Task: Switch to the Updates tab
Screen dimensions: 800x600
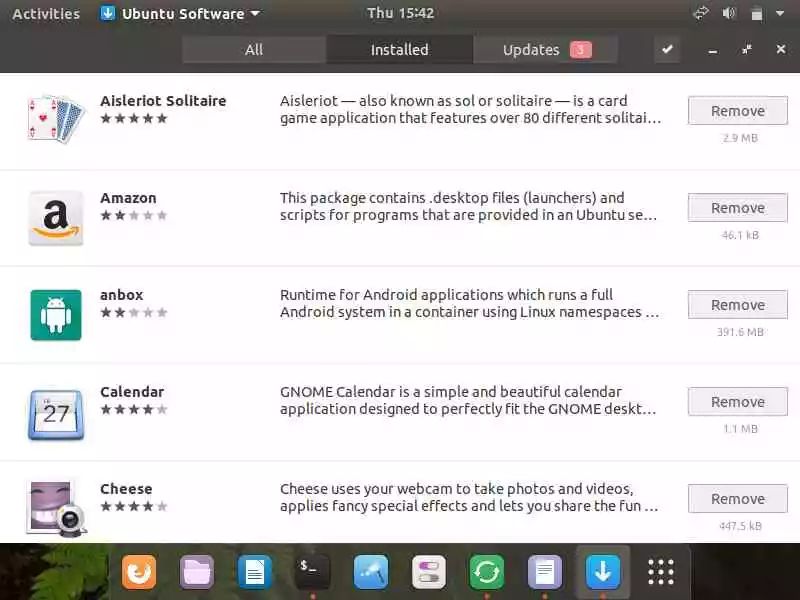Action: (545, 49)
